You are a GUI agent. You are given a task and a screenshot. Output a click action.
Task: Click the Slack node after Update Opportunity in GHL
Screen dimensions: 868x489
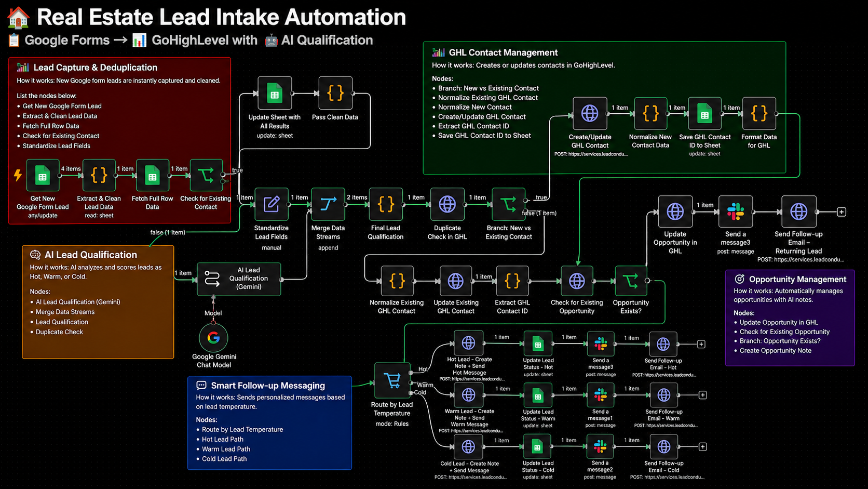pyautogui.click(x=736, y=212)
